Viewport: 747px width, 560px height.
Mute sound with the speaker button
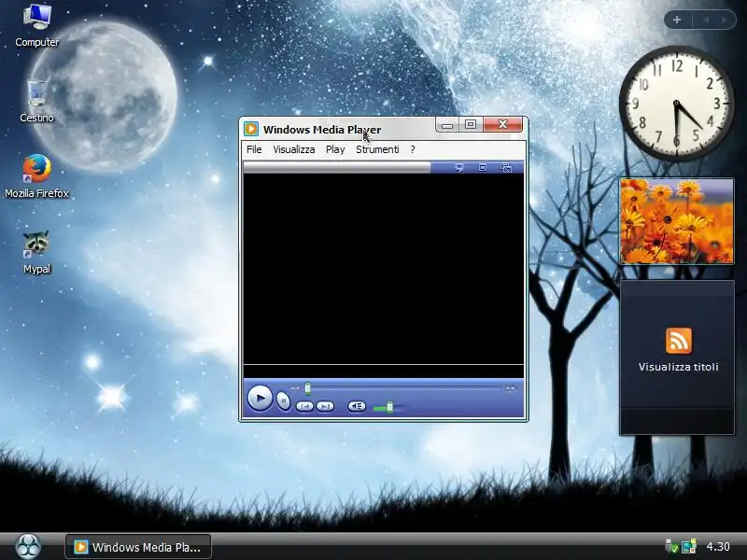point(357,406)
